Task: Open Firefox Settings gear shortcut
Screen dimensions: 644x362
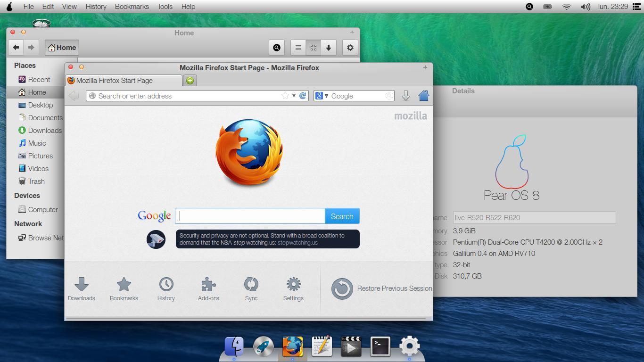Action: coord(293,288)
